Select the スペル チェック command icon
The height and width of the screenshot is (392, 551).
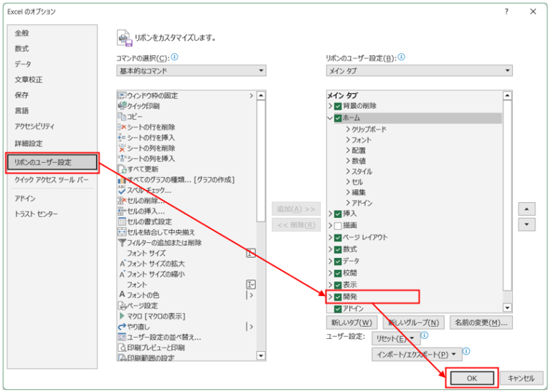coord(122,190)
